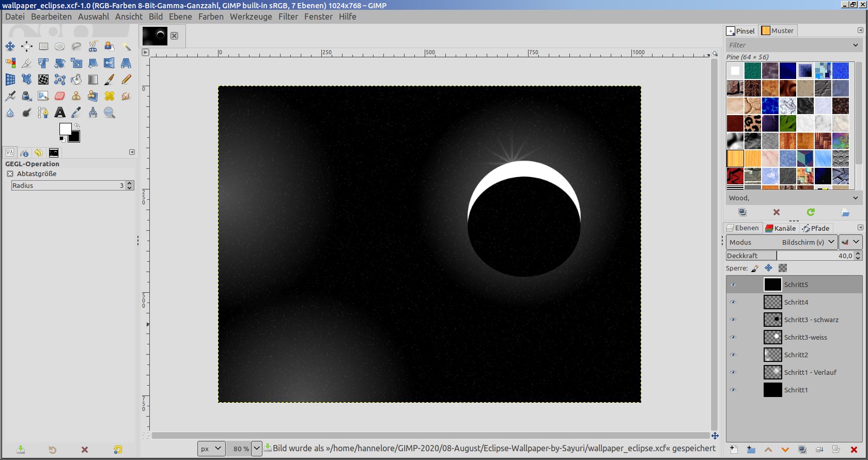Select the Scissors selection tool
Viewport: 868px width, 460px height.
pos(93,46)
